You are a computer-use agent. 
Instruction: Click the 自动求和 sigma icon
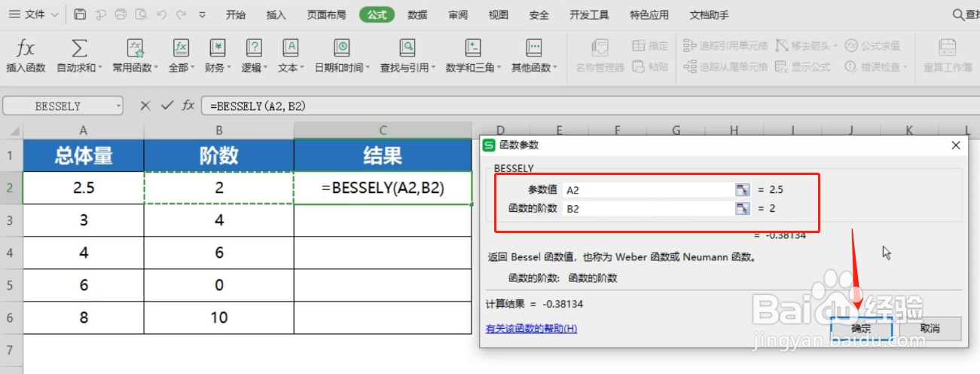pyautogui.click(x=79, y=48)
